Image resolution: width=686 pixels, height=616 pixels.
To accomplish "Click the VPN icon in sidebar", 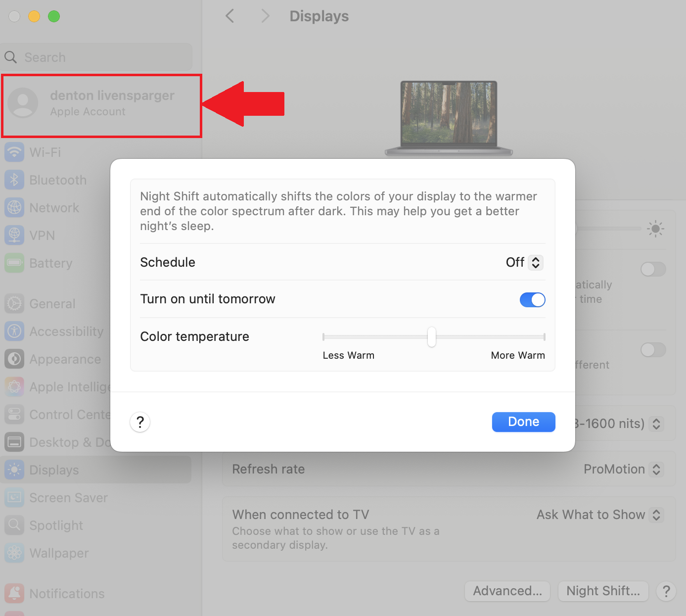I will pos(14,235).
